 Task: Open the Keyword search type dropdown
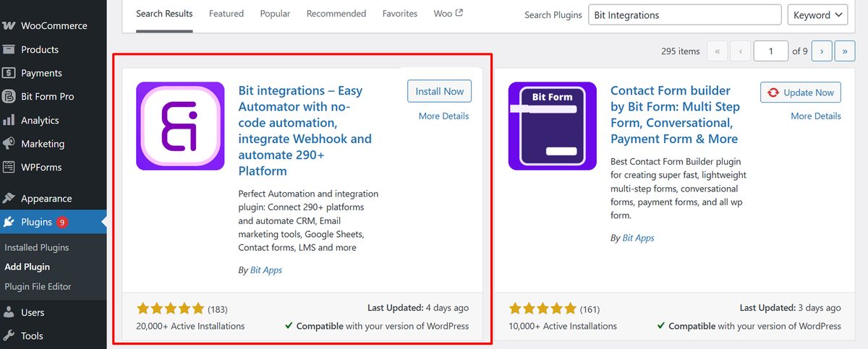click(817, 14)
